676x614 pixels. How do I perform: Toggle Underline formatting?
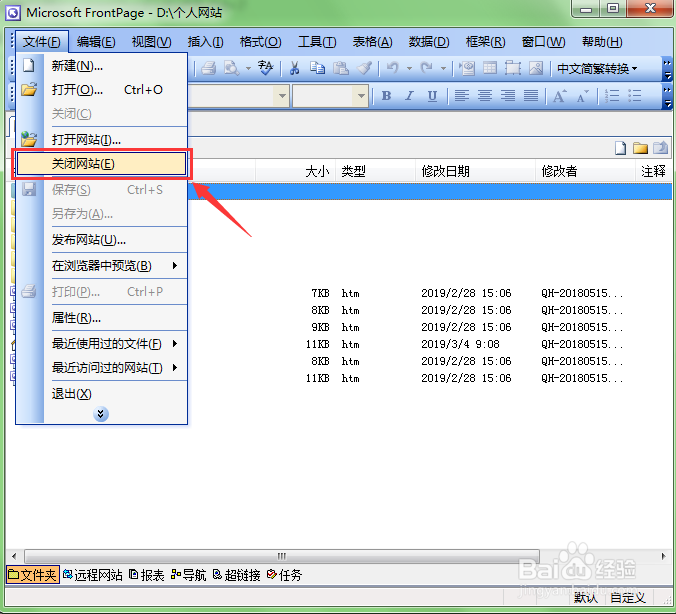pos(432,96)
